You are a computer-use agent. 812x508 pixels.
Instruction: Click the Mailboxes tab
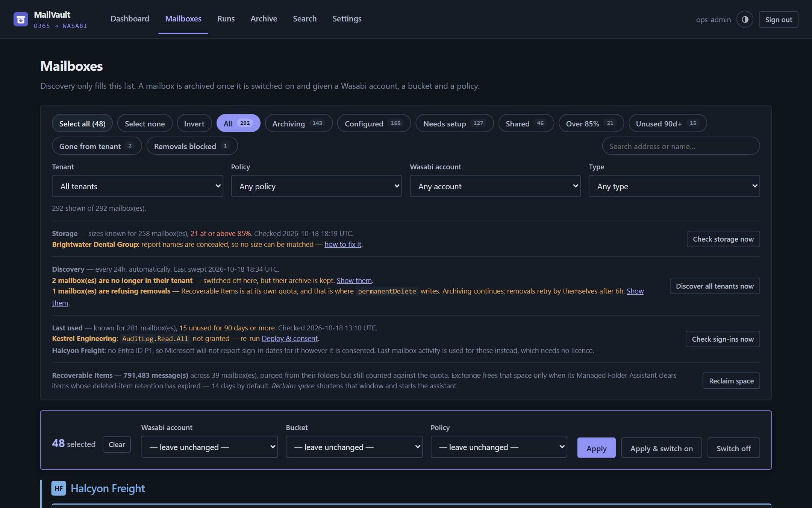coord(183,19)
